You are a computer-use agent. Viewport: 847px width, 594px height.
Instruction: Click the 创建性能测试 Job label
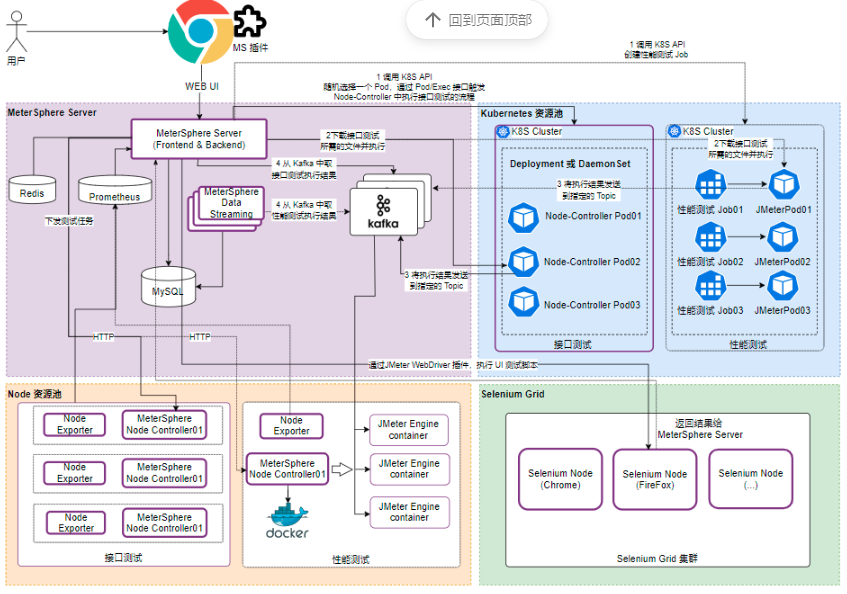tap(656, 55)
